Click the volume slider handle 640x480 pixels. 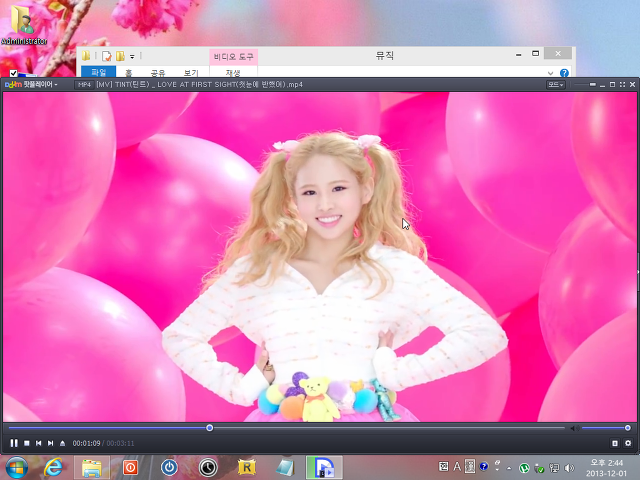pyautogui.click(x=628, y=428)
